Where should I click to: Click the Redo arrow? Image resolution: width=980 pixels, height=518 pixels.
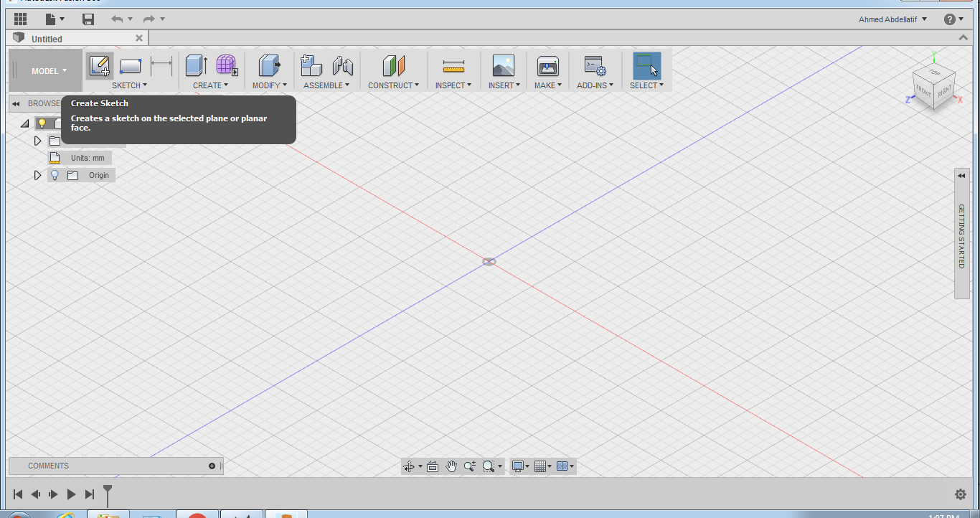click(149, 19)
